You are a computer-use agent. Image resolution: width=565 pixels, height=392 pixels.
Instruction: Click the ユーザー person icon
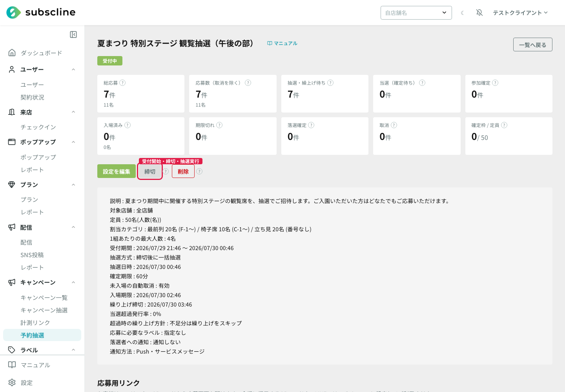point(12,69)
